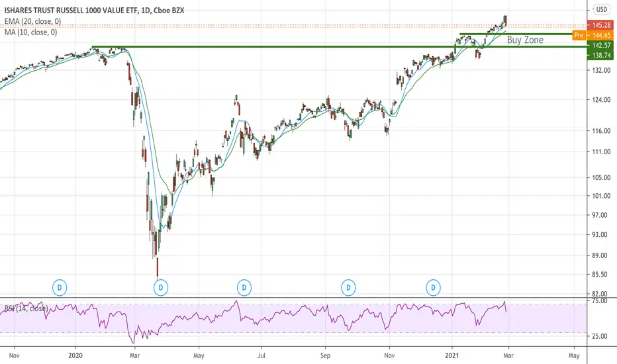The height and width of the screenshot is (364, 617).
Task: Click the 116.00 price axis label
Action: [601, 131]
